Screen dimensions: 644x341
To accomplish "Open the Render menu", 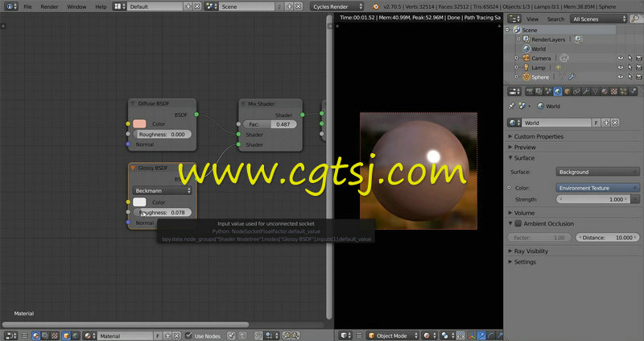I will pyautogui.click(x=49, y=6).
